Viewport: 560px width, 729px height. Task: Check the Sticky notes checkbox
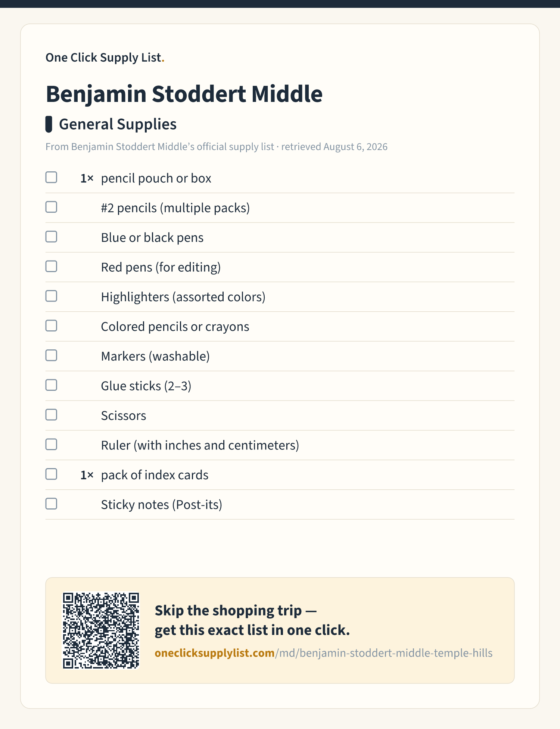coord(51,504)
